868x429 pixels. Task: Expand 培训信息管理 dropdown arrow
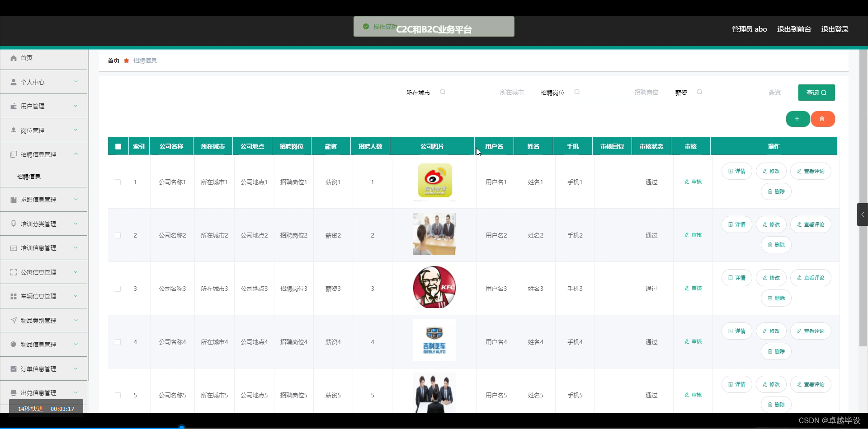coord(75,247)
